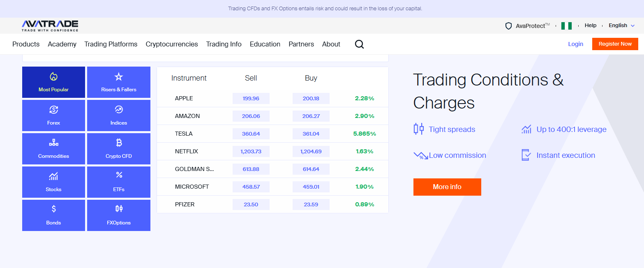The image size is (644, 268).
Task: Open the Products menu
Action: point(26,44)
